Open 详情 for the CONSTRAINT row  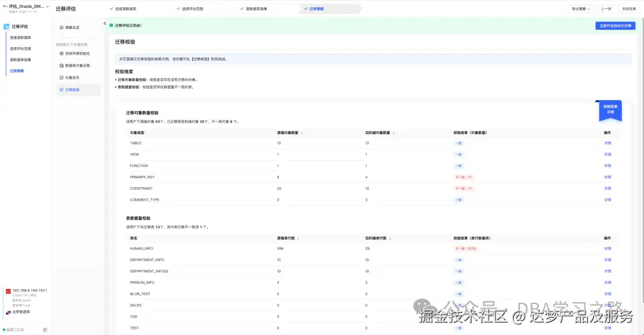(x=608, y=188)
